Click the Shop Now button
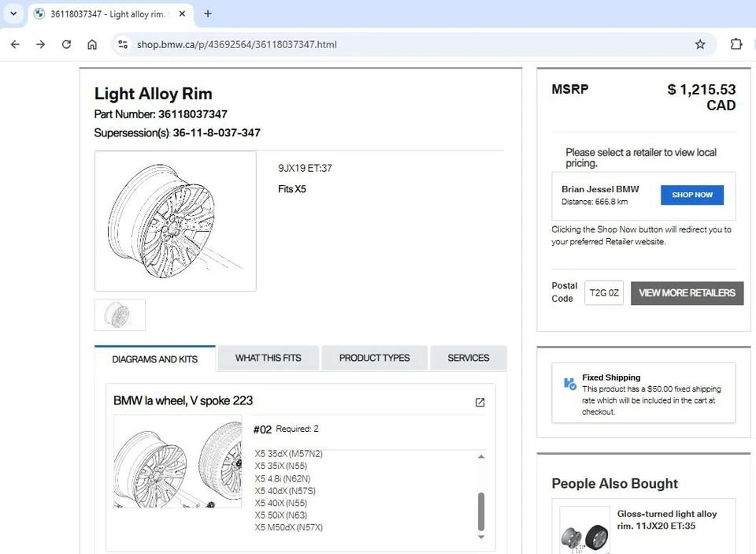Image resolution: width=756 pixels, height=554 pixels. [692, 195]
